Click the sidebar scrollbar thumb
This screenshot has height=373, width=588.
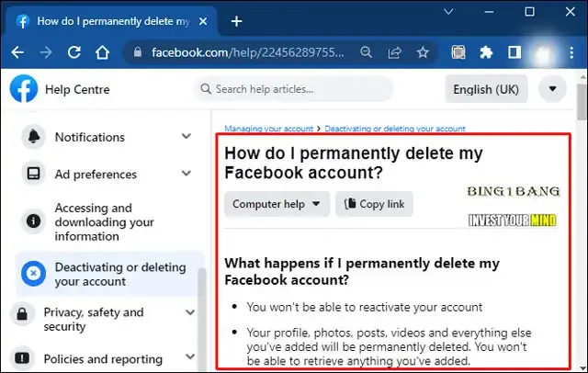coord(202,319)
